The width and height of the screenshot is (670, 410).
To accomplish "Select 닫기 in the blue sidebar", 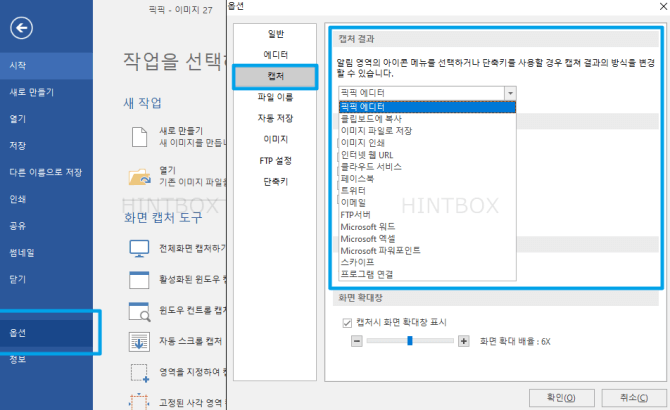I will (x=46, y=279).
